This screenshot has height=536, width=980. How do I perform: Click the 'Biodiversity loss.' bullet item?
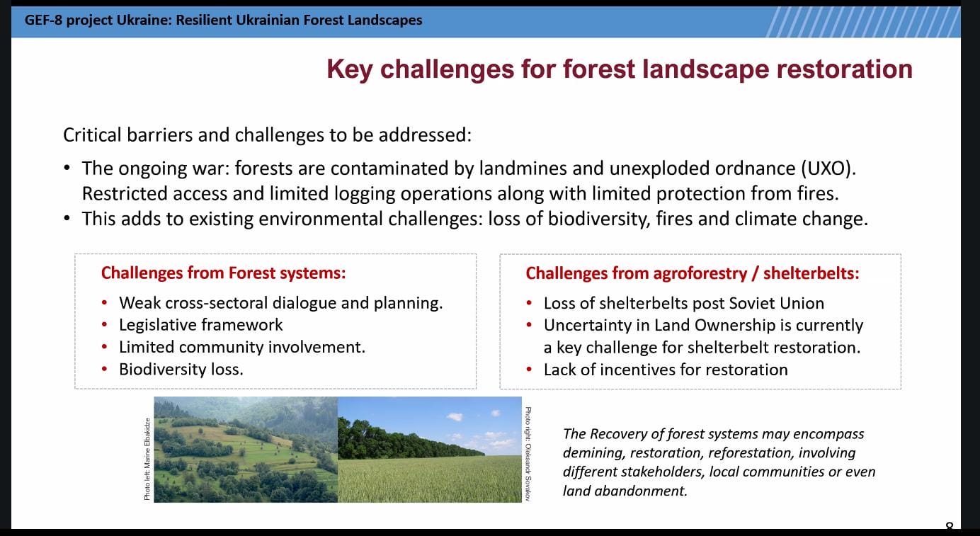(181, 369)
